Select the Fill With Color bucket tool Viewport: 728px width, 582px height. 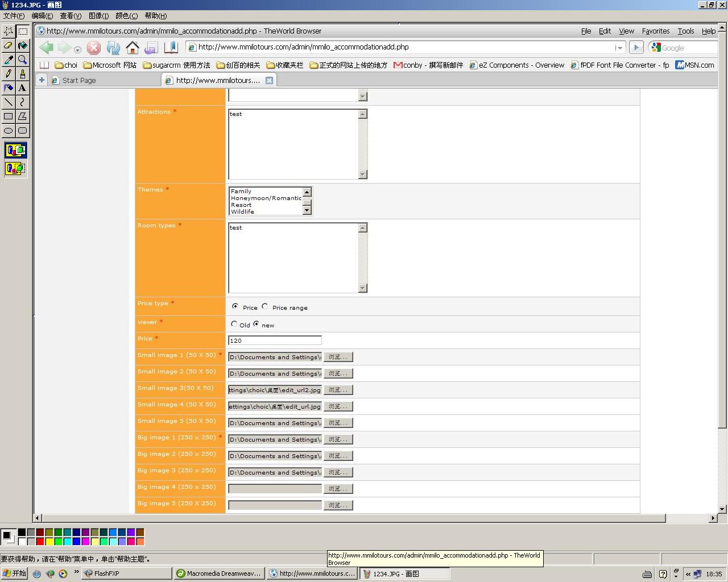[x=22, y=45]
